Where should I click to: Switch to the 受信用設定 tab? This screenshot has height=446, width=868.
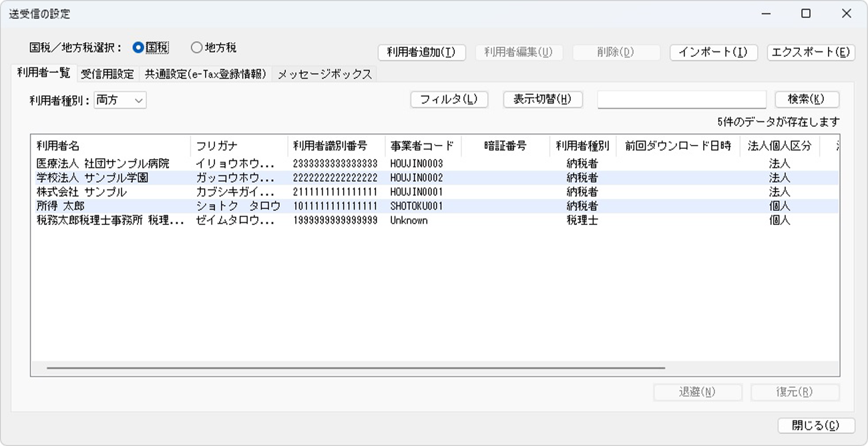[107, 74]
